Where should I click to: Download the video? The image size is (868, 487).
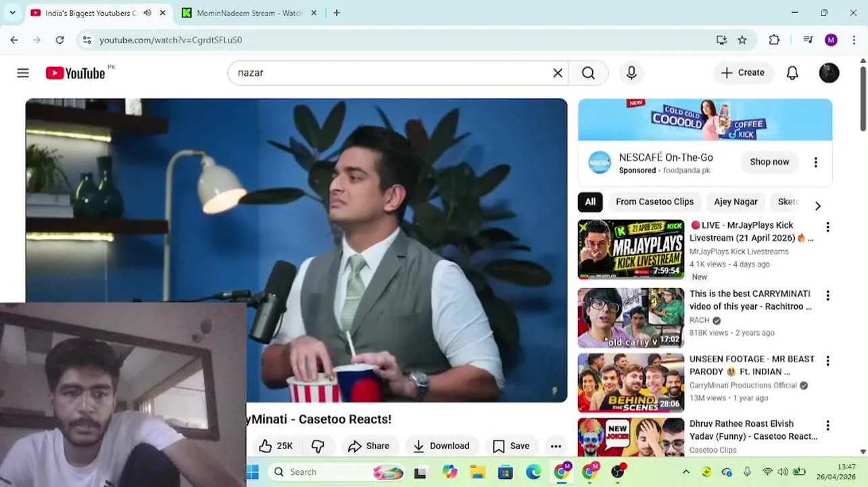tap(441, 446)
